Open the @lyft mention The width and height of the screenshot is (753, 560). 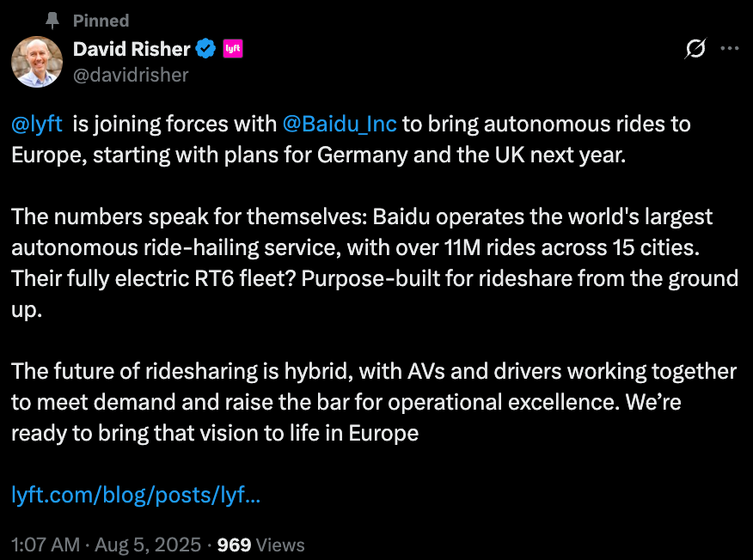[x=37, y=124]
